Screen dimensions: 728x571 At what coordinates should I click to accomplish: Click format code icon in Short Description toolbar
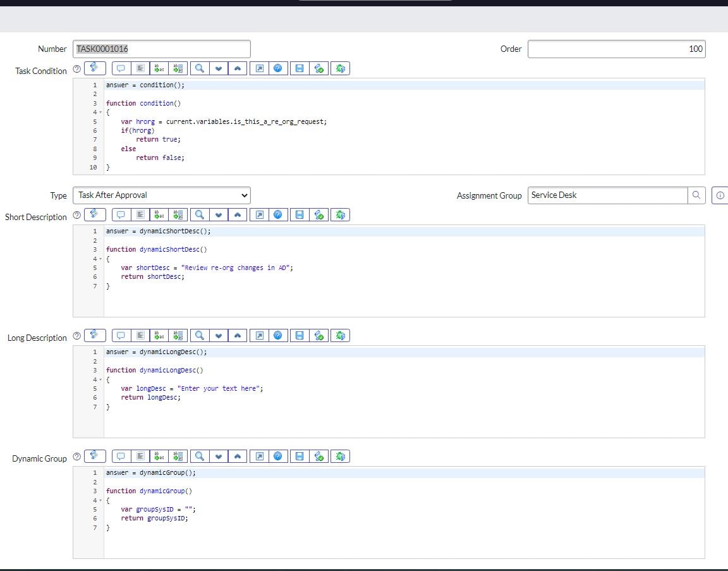click(x=140, y=214)
